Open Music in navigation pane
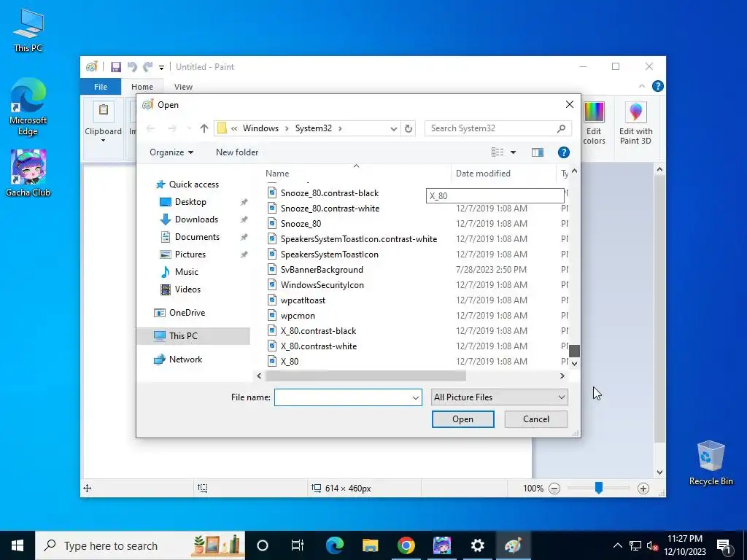The image size is (747, 560). click(x=186, y=272)
